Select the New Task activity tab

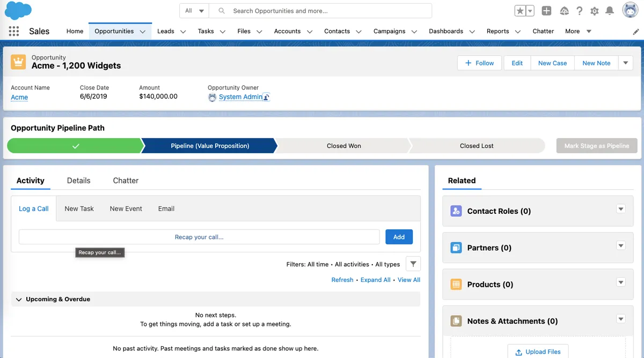point(79,208)
